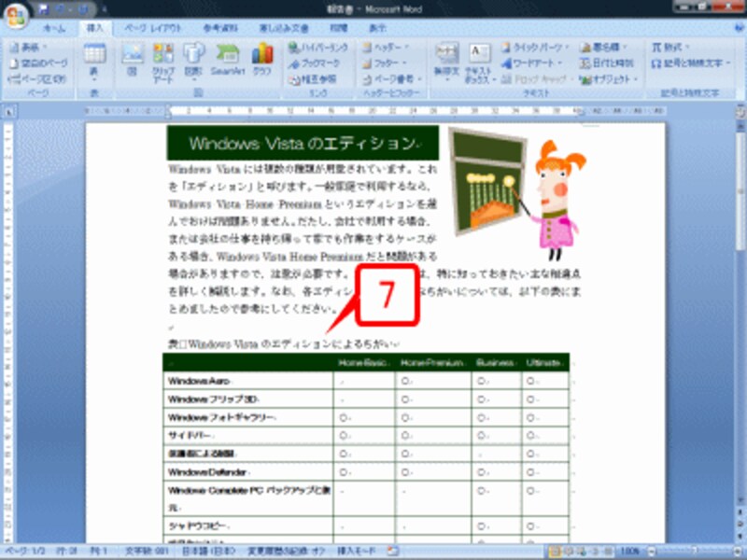The image size is (747, 560).
Task: Insert a picture with the 図 icon
Action: tap(133, 60)
